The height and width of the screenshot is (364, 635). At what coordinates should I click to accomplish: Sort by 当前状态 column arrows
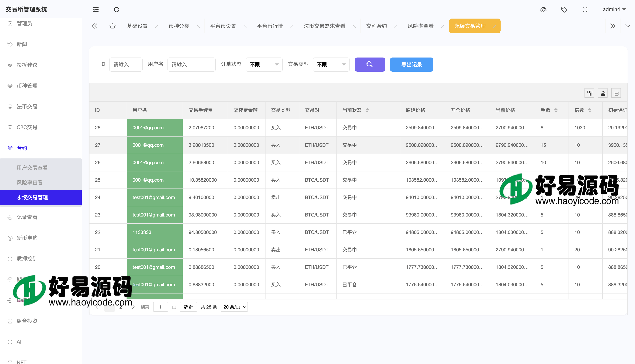367,110
